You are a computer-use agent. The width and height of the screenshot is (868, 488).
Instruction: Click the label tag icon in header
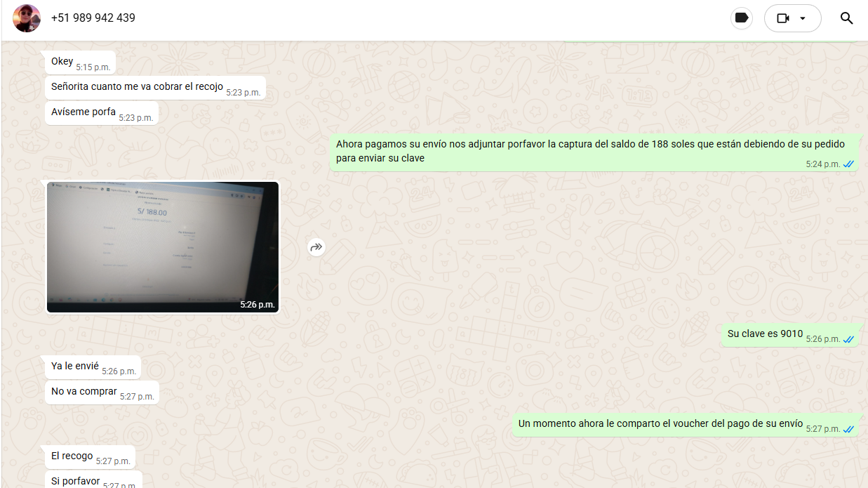click(x=741, y=18)
